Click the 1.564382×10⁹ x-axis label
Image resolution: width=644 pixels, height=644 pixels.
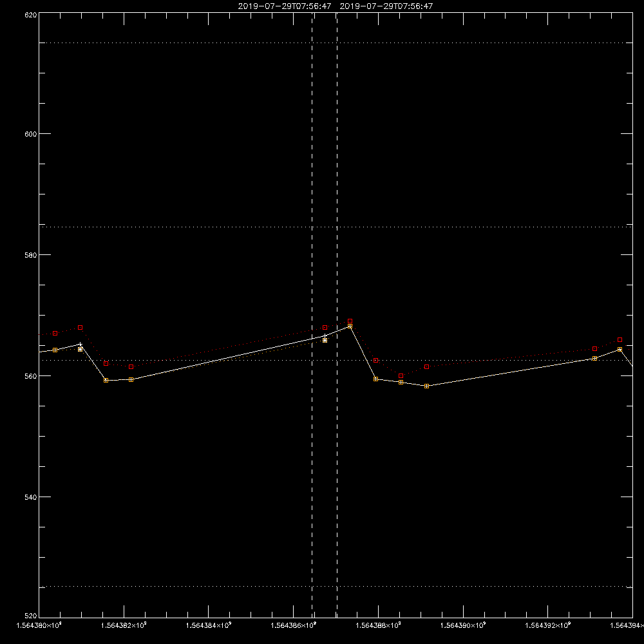coord(124,625)
